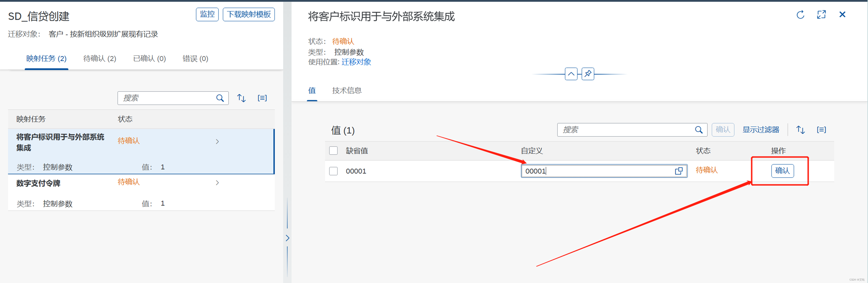
Task: Click 下载映射模板 button
Action: (x=249, y=15)
